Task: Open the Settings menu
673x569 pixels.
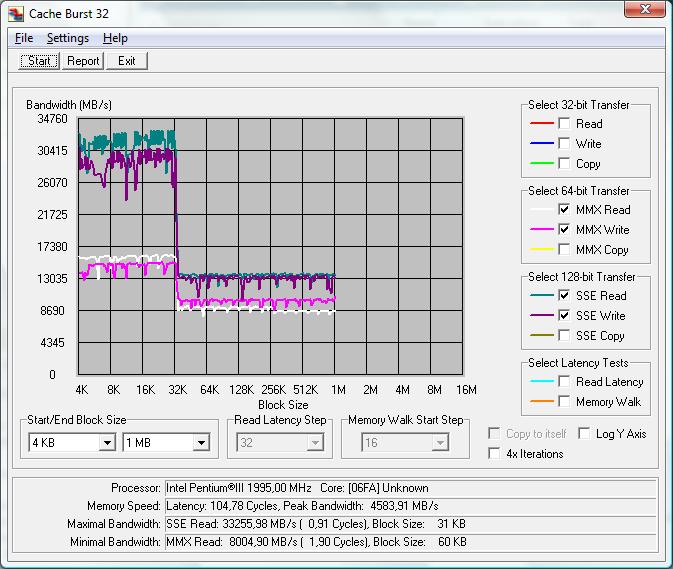Action: tap(68, 38)
